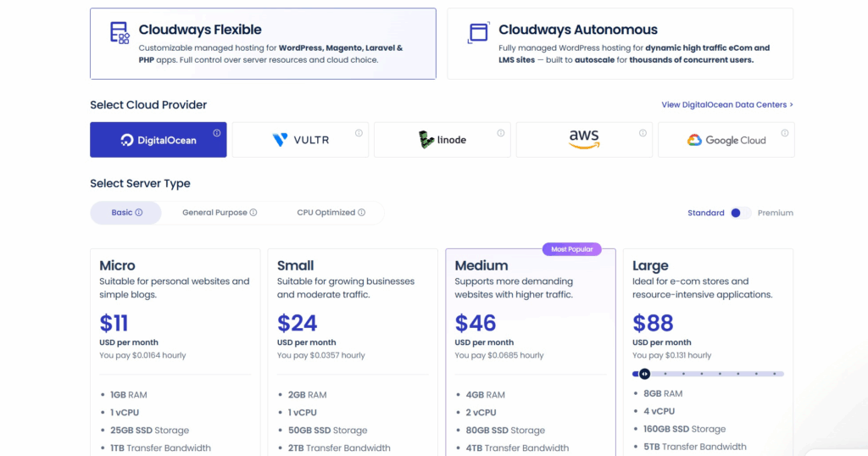
Task: Click the Cloudways Flexible plan icon
Action: [120, 33]
